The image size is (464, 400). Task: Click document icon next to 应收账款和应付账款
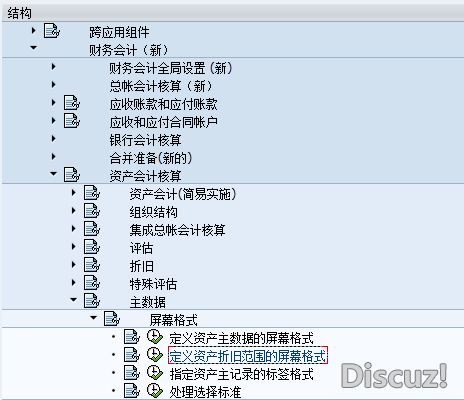[72, 103]
